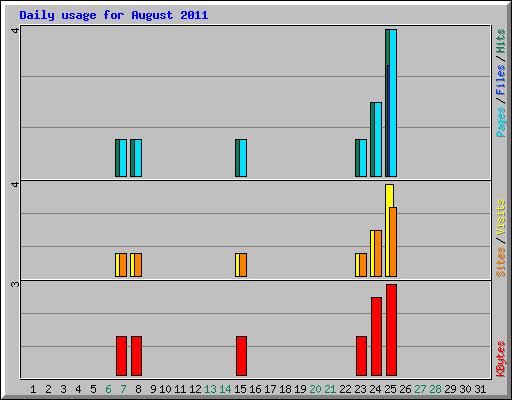Pick the orange Sites bar for day 25
The image size is (512, 400).
click(x=393, y=242)
